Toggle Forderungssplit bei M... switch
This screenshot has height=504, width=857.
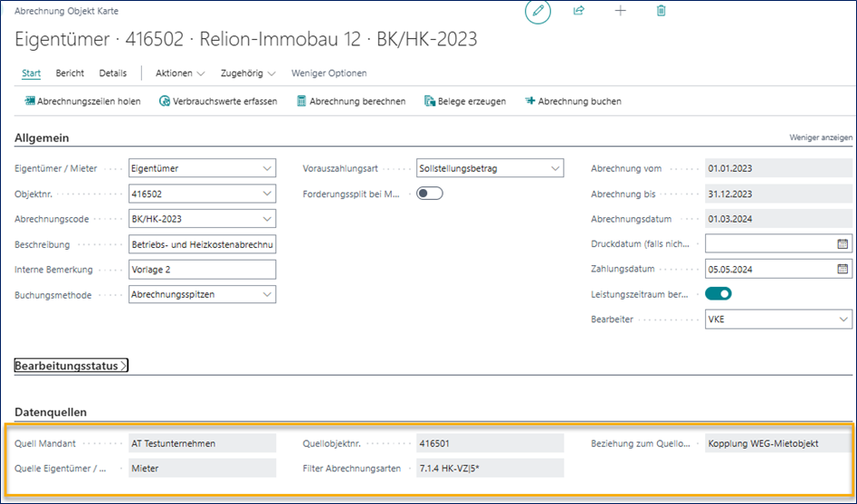[x=430, y=194]
